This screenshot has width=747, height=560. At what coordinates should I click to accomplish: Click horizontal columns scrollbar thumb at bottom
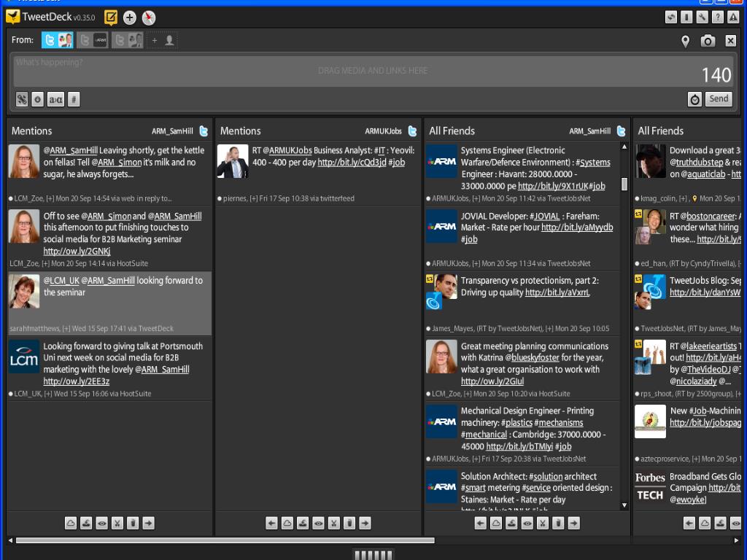click(x=225, y=540)
